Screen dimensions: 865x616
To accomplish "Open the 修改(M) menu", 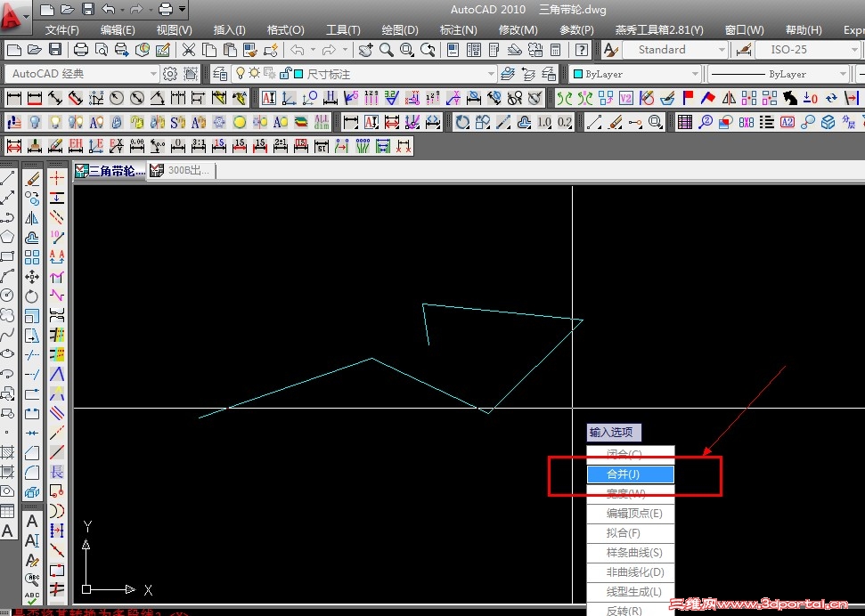I will 518,29.
